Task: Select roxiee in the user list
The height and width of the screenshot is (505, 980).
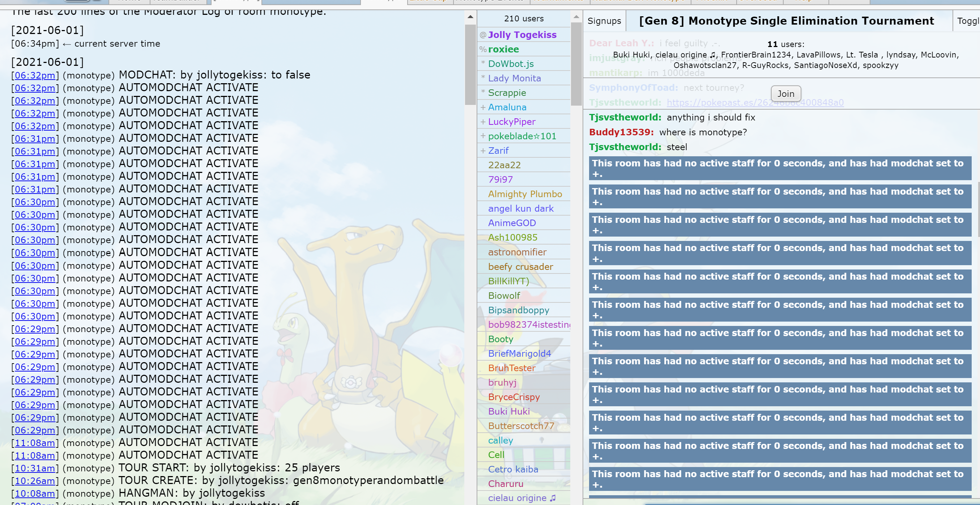Action: (503, 49)
